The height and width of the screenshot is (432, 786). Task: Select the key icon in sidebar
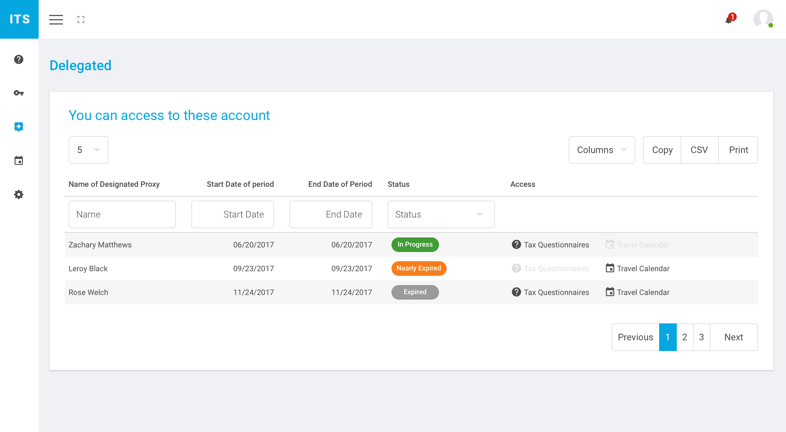[19, 93]
